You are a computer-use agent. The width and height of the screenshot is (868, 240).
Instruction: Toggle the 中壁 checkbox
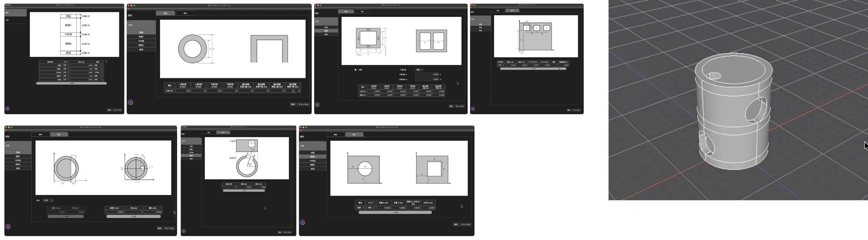tap(355, 70)
